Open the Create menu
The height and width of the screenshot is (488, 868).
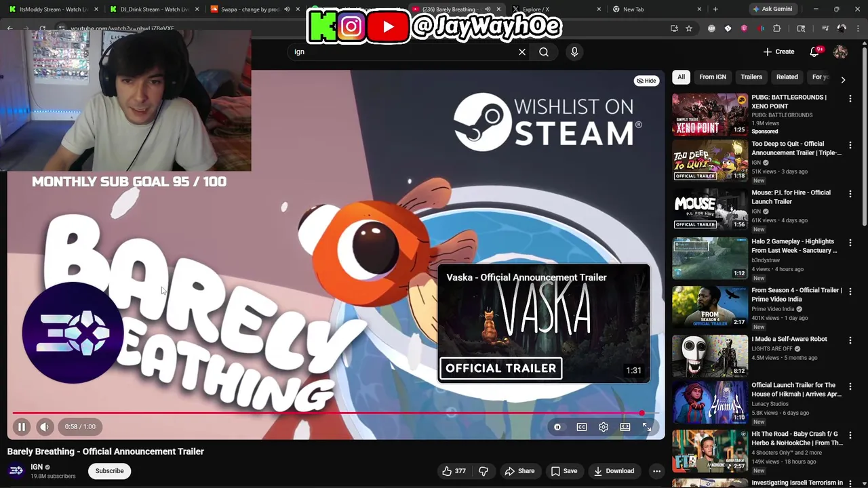[778, 52]
